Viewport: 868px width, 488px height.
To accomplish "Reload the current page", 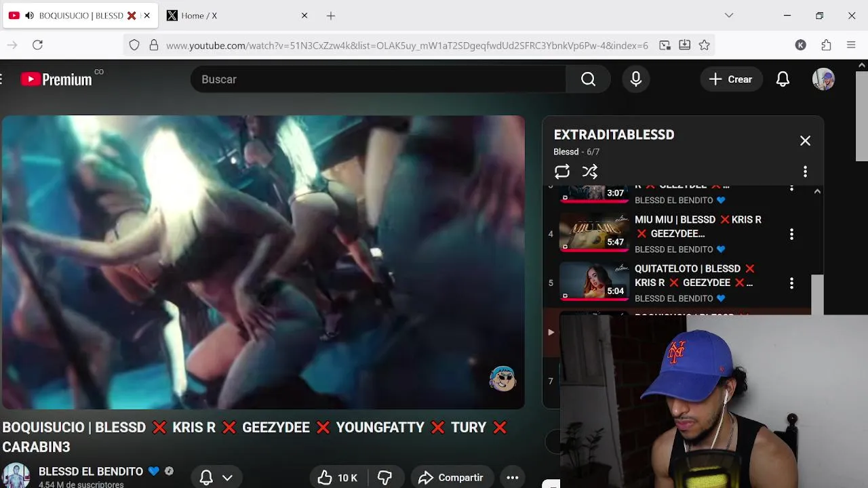I will [x=38, y=45].
